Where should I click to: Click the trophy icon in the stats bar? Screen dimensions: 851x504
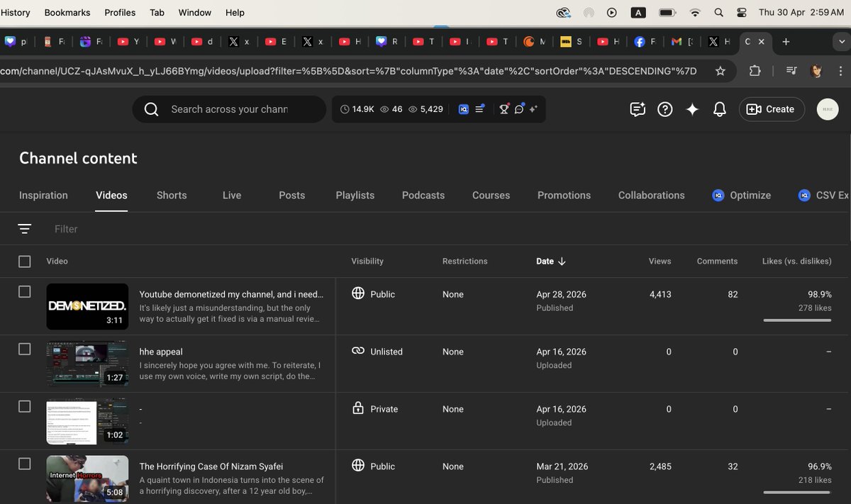[x=504, y=109]
